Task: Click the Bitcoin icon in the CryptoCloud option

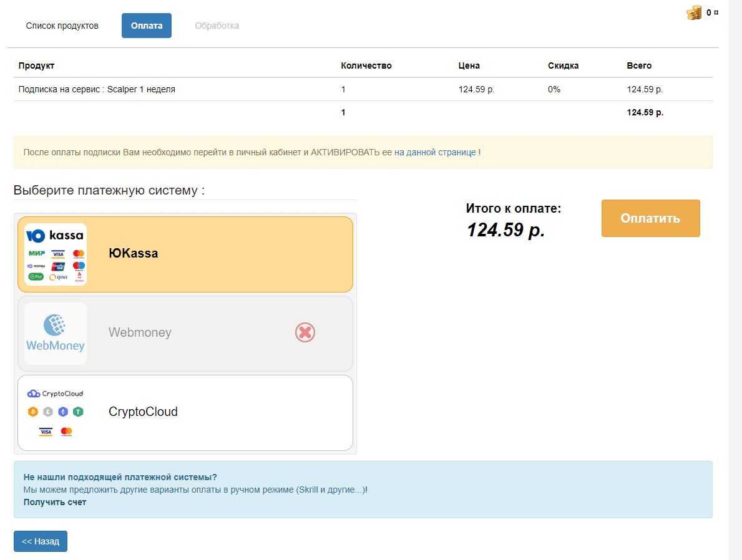Action: tap(33, 412)
